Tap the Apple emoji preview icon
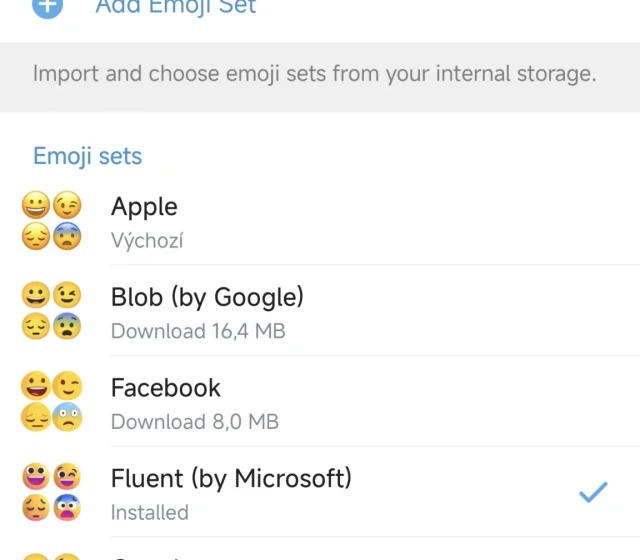The height and width of the screenshot is (560, 640). coord(52,221)
